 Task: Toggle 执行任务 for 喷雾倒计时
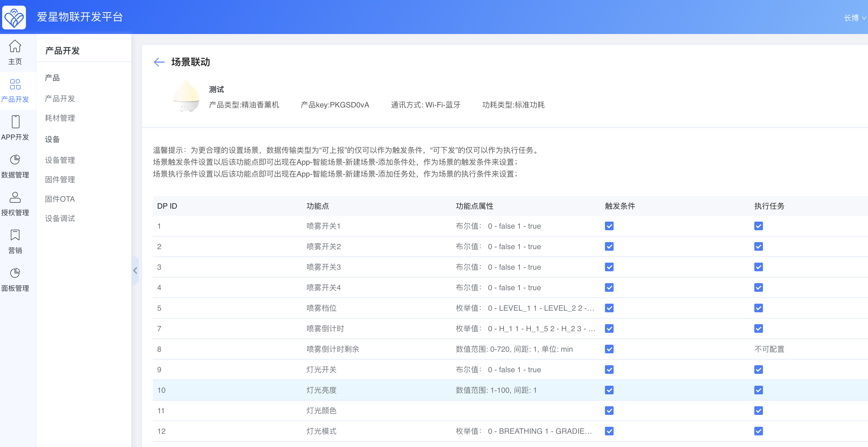pyautogui.click(x=759, y=329)
